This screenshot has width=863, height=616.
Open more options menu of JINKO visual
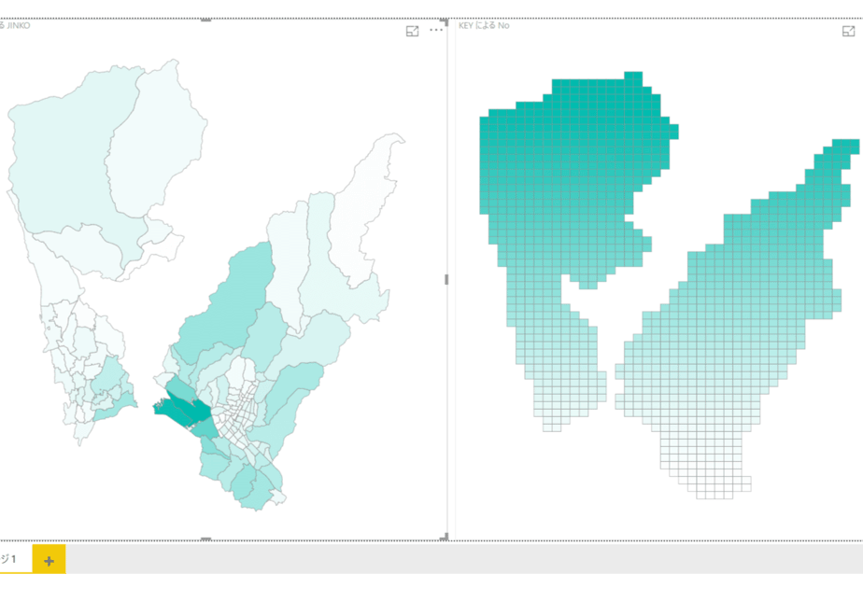[x=436, y=30]
